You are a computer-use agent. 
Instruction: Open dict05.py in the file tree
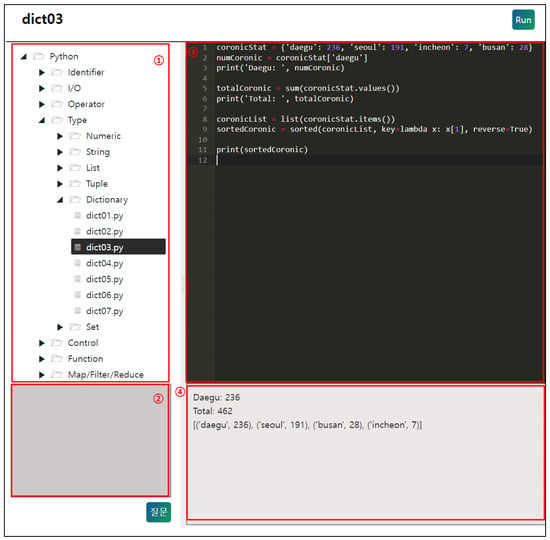(105, 280)
